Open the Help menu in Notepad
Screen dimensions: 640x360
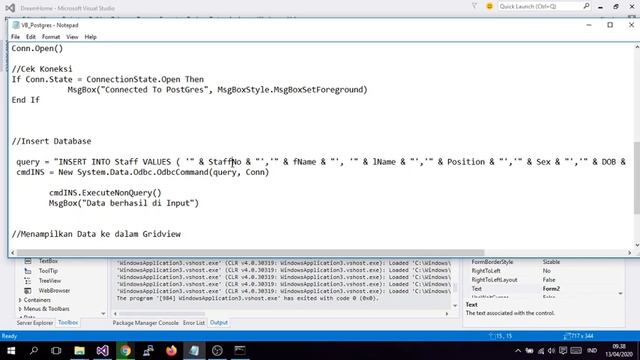click(x=91, y=37)
